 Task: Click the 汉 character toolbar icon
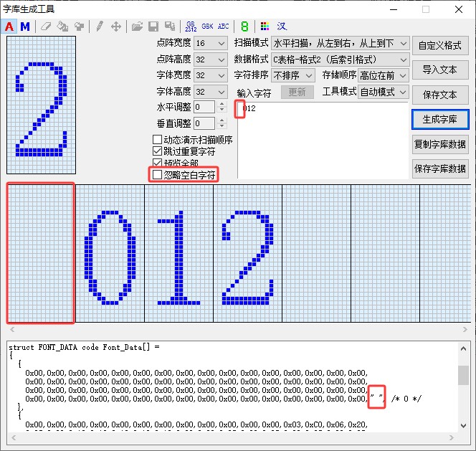click(x=283, y=27)
